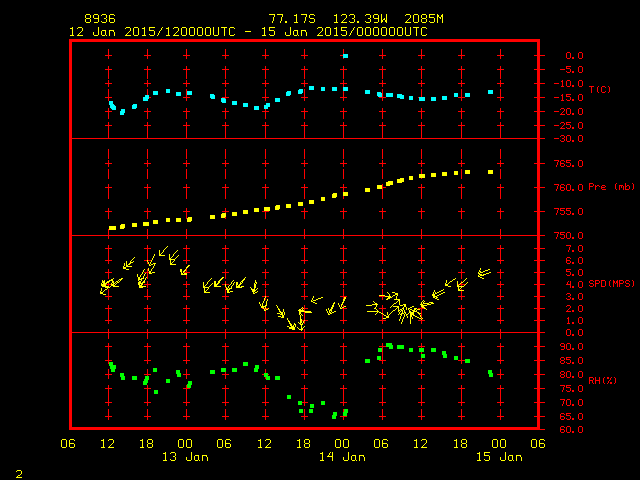
Task: Click the station ID 8936 text
Action: pyautogui.click(x=100, y=19)
